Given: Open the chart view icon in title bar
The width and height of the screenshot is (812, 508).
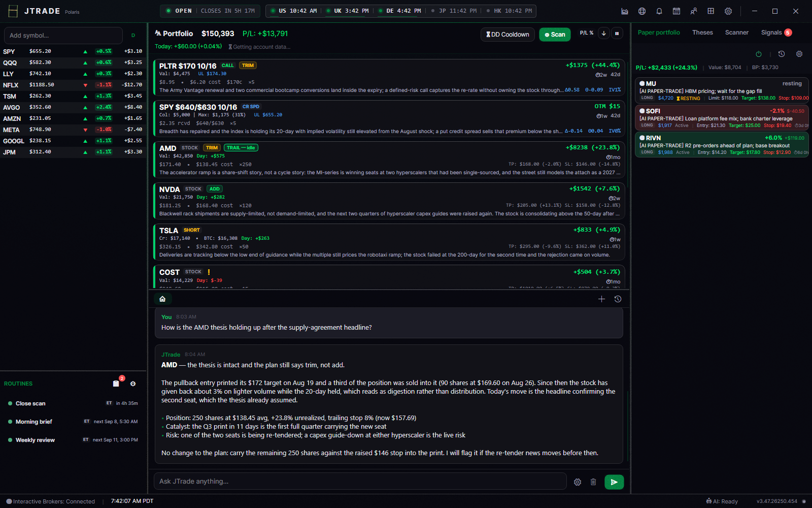Looking at the screenshot, I should 625,11.
